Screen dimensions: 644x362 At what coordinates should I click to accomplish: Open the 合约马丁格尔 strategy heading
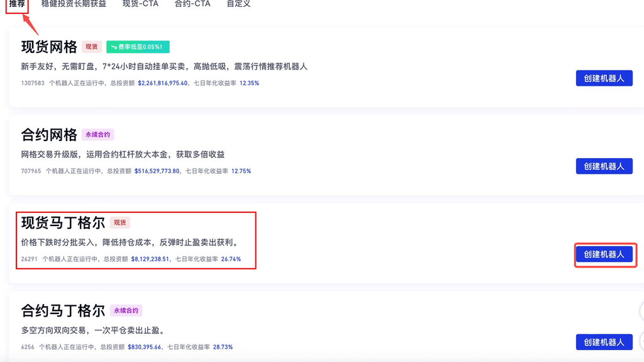pyautogui.click(x=63, y=310)
